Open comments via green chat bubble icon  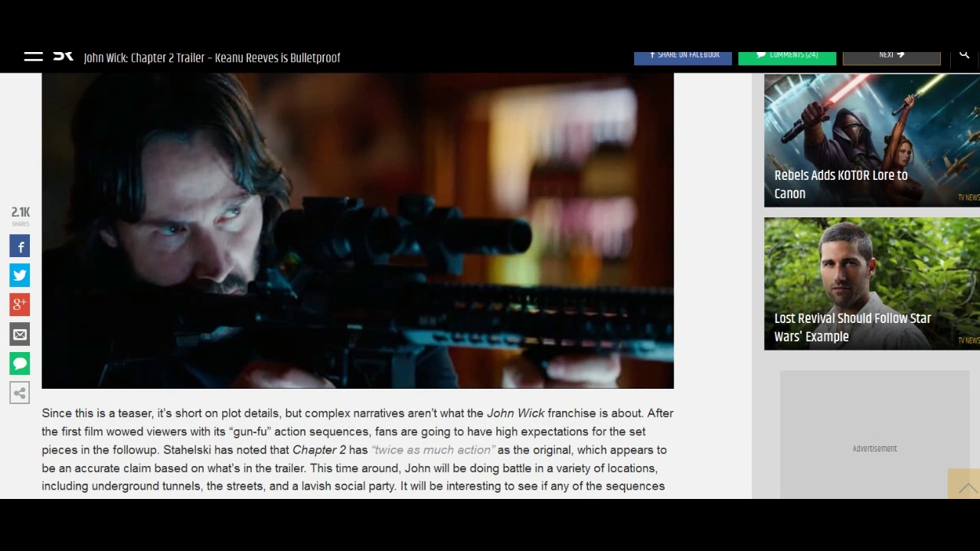pos(20,364)
